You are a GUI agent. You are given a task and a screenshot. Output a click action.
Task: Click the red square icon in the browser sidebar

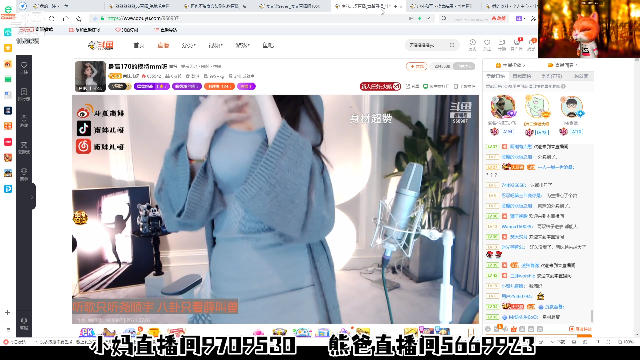coord(8,142)
